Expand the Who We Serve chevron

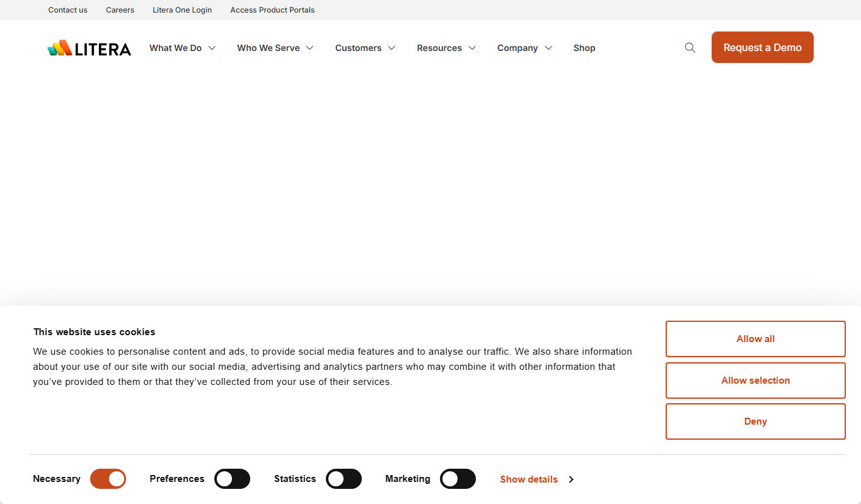click(x=309, y=48)
